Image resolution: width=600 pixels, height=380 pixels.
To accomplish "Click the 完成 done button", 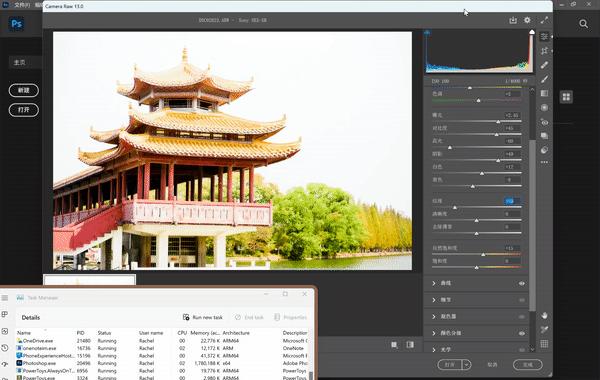I will coord(528,365).
